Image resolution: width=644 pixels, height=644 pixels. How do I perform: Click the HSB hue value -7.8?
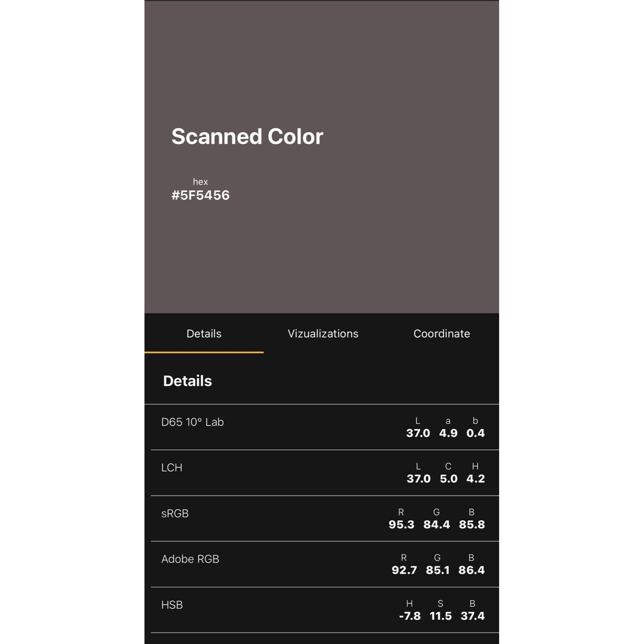410,616
